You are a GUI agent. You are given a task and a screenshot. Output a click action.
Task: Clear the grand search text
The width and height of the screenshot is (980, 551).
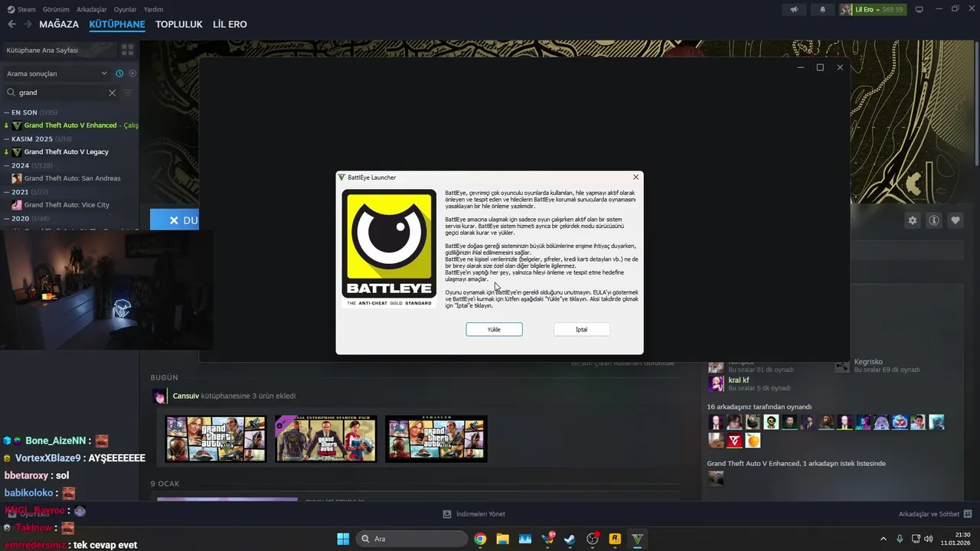click(112, 93)
